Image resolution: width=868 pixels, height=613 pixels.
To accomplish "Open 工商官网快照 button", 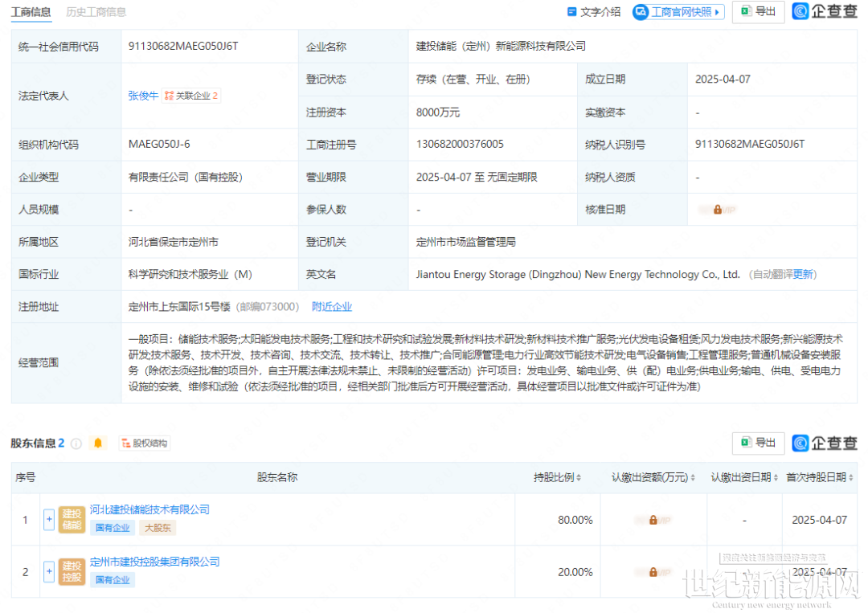I will point(678,11).
